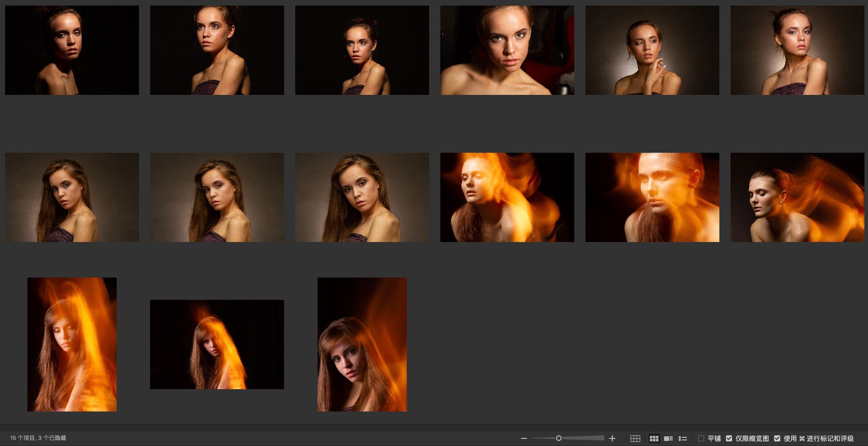Switch to list view icon
Viewport: 868px width, 446px height.
[683, 438]
